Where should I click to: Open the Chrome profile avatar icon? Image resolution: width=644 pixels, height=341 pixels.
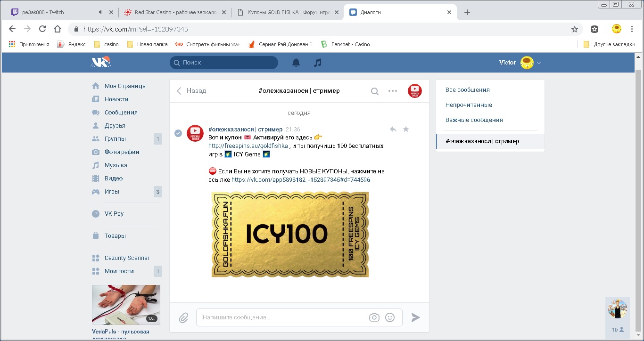tap(616, 29)
